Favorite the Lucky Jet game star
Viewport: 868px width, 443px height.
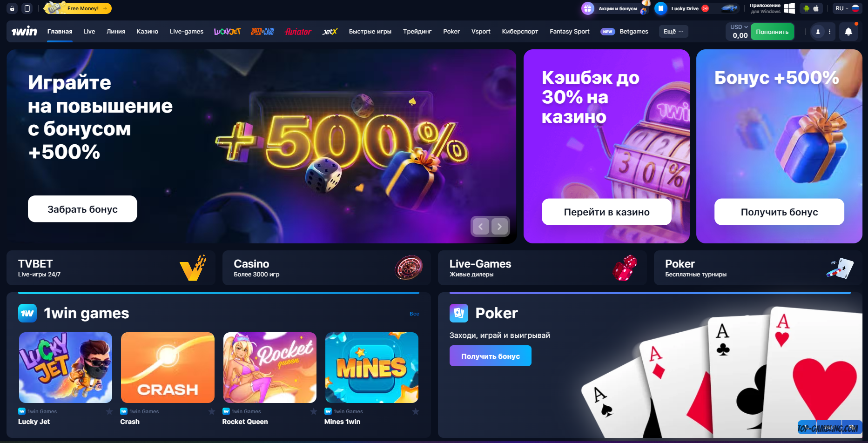click(109, 411)
